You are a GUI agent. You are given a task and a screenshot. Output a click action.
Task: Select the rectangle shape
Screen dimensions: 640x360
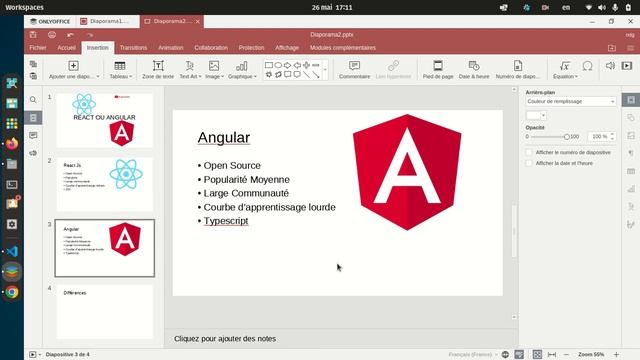point(269,65)
